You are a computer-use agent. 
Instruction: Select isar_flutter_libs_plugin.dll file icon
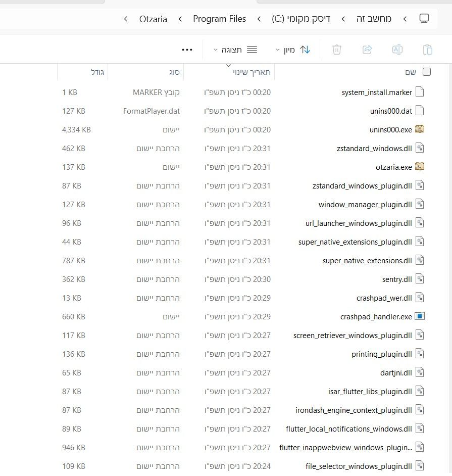(420, 391)
